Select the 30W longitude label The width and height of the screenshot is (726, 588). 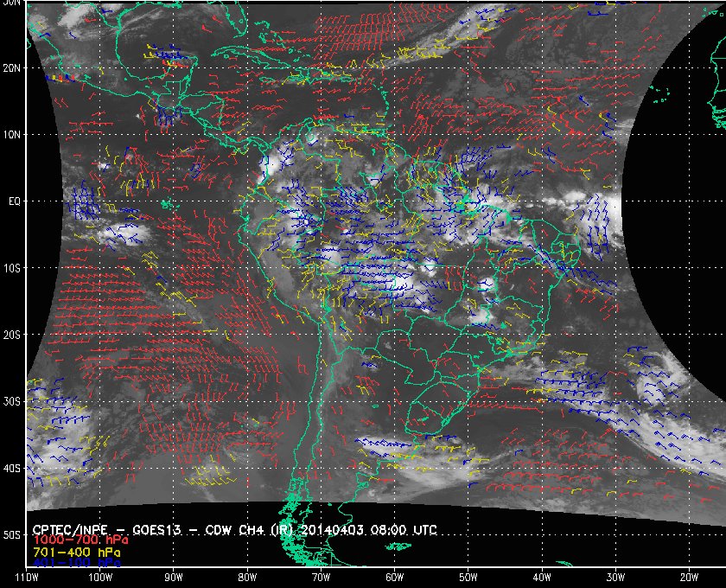pos(615,578)
